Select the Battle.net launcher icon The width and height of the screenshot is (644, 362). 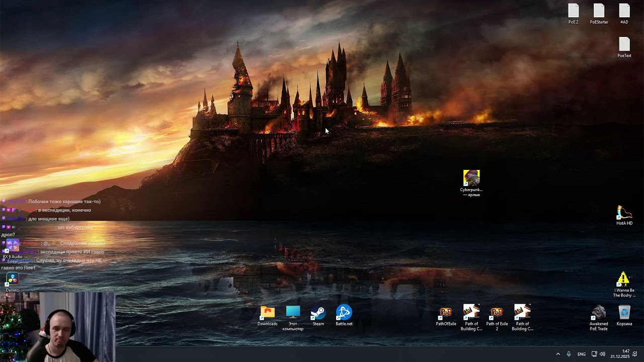pyautogui.click(x=344, y=316)
